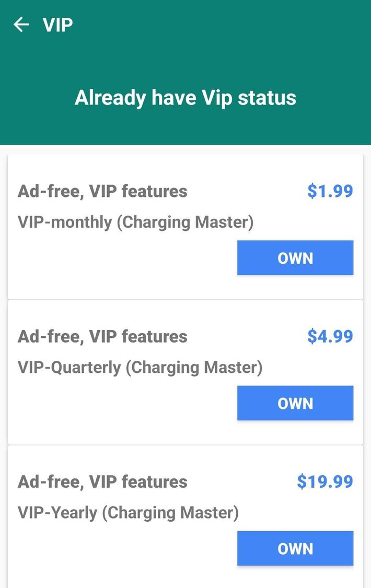This screenshot has width=371, height=588.
Task: Tap 'VIP-Yearly (Charging Master)' text
Action: pos(128,512)
